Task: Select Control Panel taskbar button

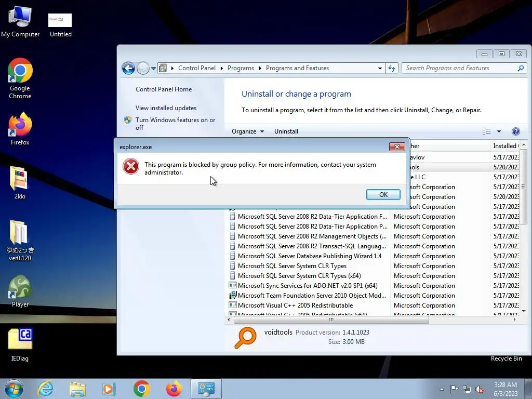Action: (206, 389)
